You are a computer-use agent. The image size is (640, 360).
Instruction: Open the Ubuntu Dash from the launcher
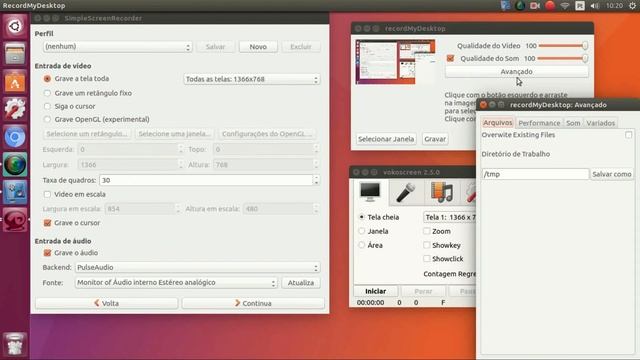point(15,27)
